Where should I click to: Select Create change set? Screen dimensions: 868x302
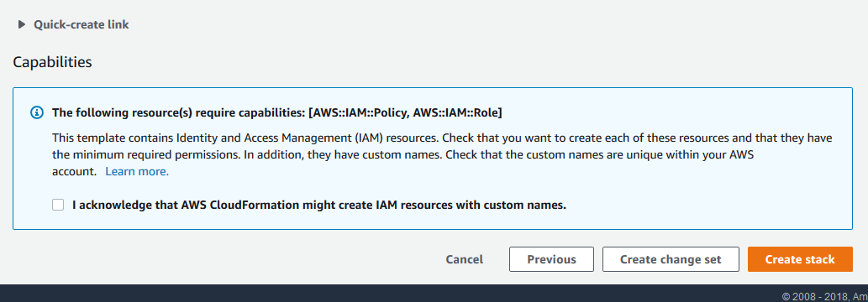coord(671,259)
